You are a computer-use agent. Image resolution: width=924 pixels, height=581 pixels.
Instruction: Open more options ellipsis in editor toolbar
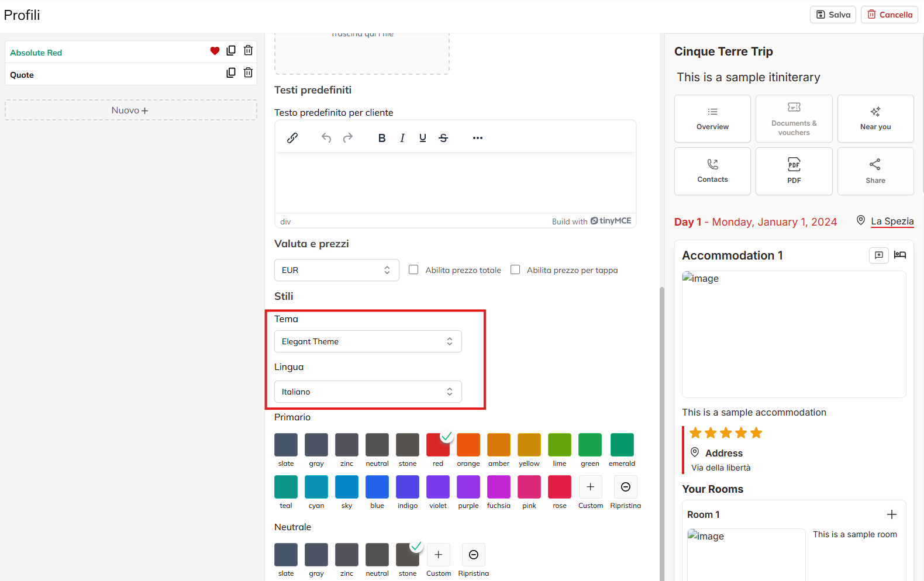tap(478, 138)
